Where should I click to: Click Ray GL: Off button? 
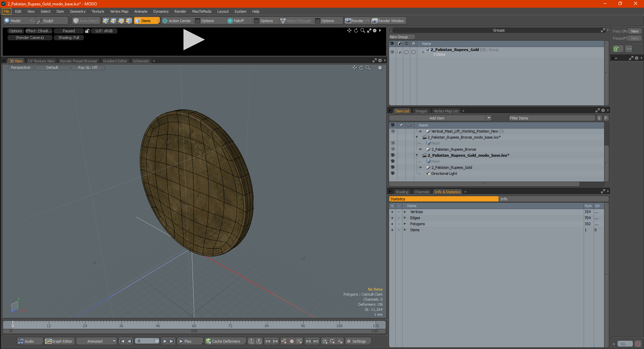point(88,67)
